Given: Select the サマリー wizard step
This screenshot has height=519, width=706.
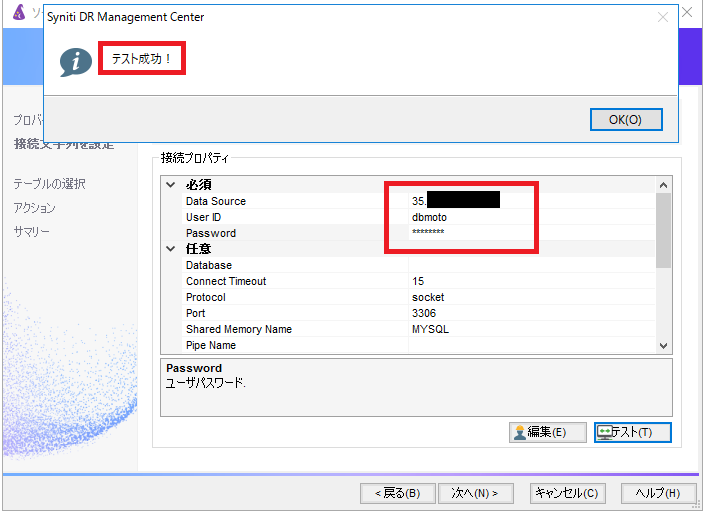Looking at the screenshot, I should (x=31, y=232).
